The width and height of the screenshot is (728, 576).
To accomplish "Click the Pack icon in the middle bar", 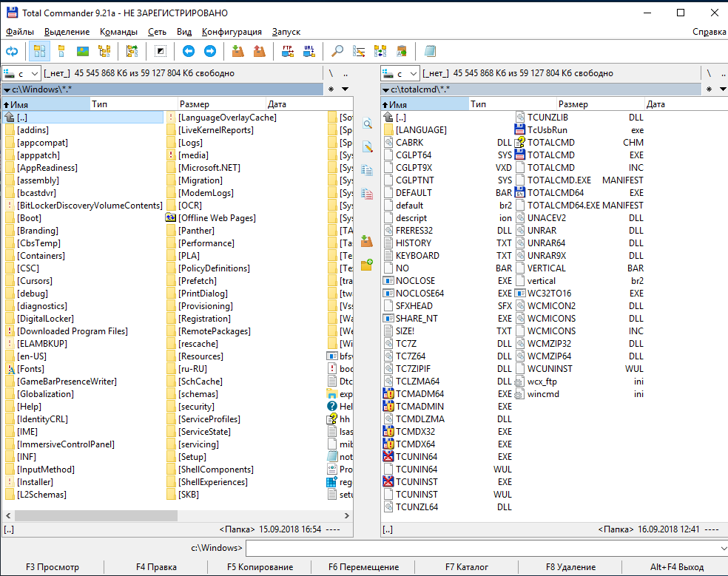I will tap(367, 241).
